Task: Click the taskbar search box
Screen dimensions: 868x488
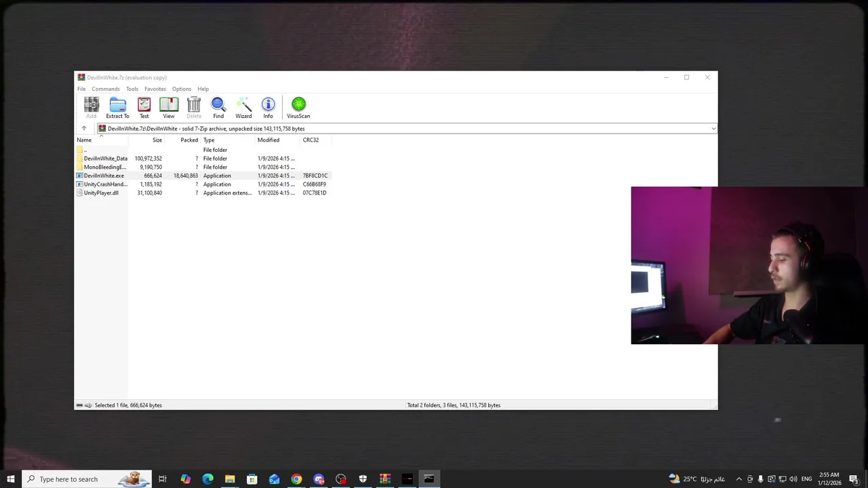Action: click(x=88, y=479)
